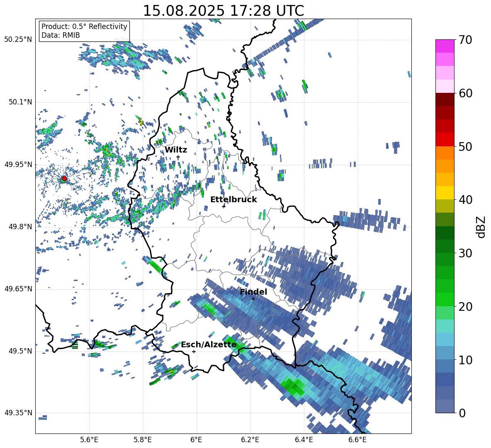Click the Wiltz location cross marker
491x448 pixels.
[178, 157]
